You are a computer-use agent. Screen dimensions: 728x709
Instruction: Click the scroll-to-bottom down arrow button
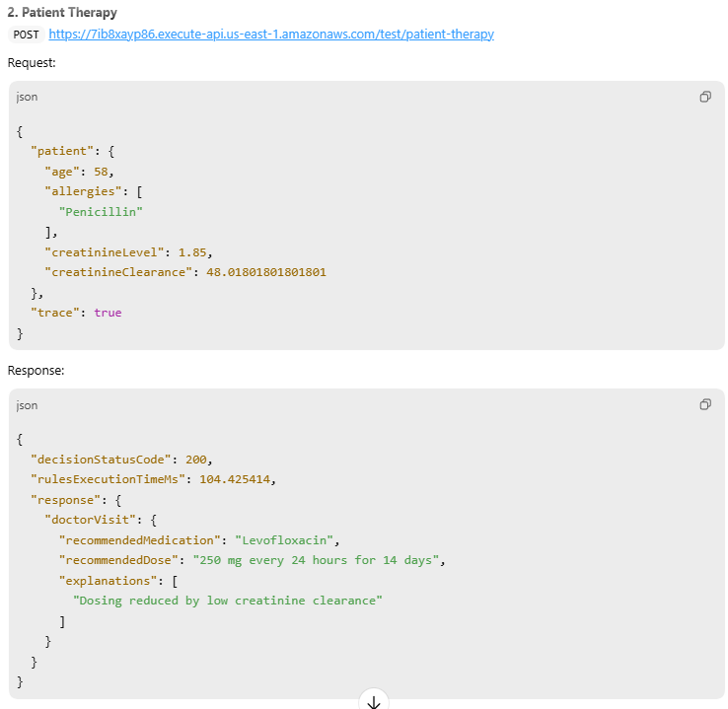pyautogui.click(x=374, y=701)
